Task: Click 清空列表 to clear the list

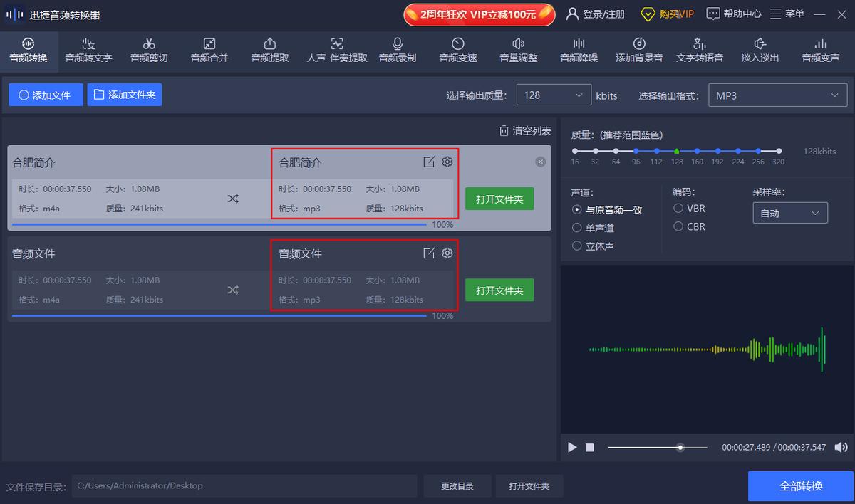Action: coord(524,130)
